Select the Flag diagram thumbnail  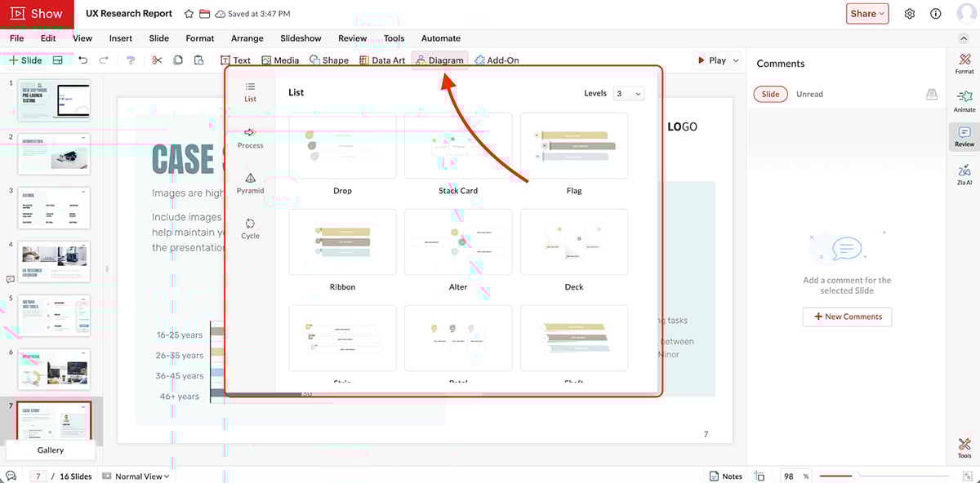pos(574,145)
